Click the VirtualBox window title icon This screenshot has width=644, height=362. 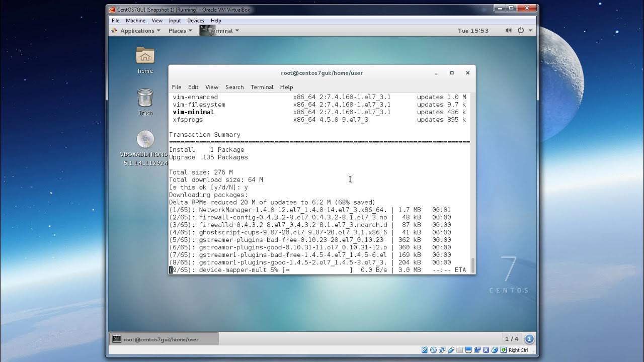click(x=112, y=10)
